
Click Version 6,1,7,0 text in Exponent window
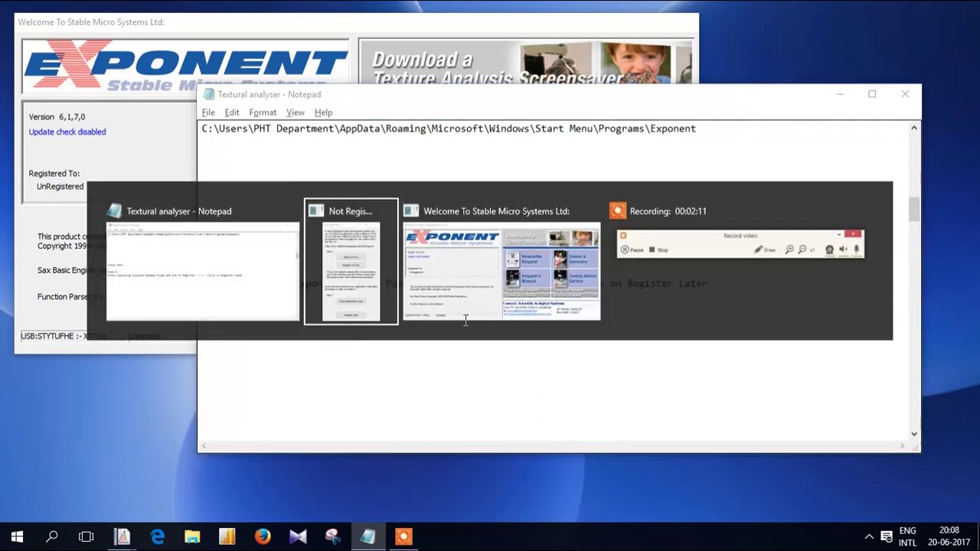pos(57,117)
